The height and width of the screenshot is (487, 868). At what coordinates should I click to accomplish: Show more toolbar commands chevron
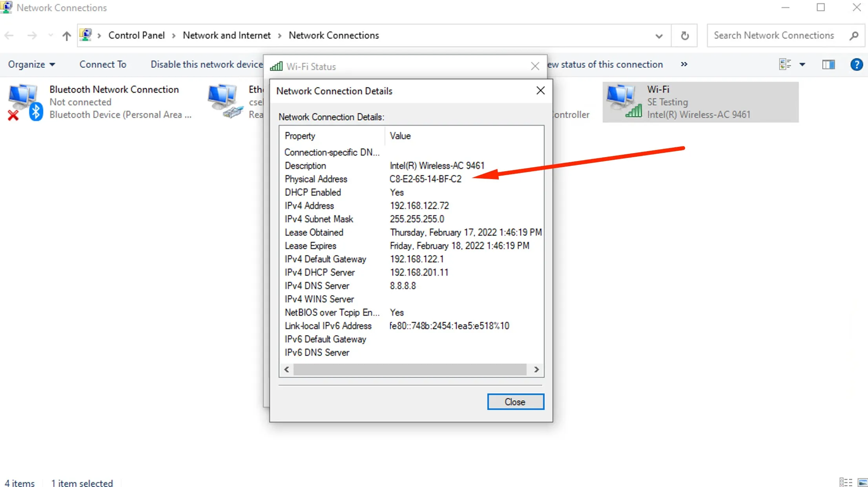(x=684, y=64)
